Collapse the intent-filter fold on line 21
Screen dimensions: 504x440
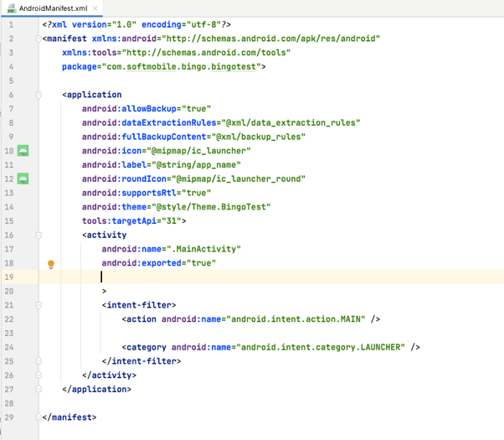(x=39, y=305)
